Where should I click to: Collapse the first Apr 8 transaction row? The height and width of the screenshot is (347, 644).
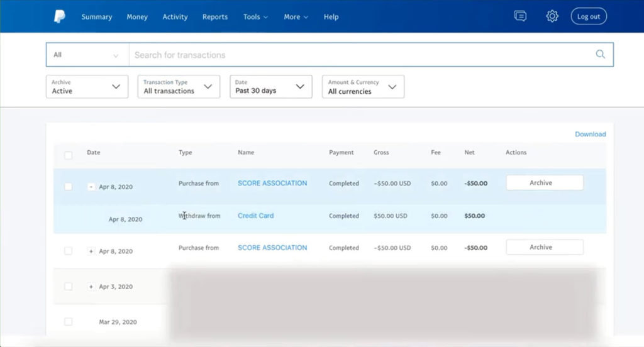tap(91, 187)
